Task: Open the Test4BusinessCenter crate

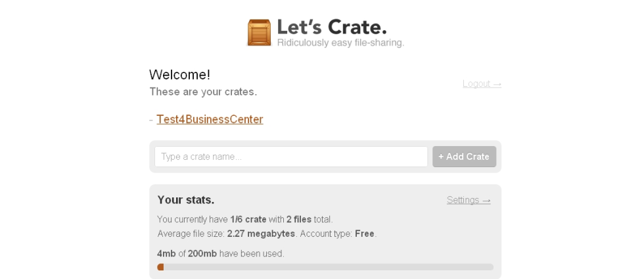Action: tap(210, 119)
